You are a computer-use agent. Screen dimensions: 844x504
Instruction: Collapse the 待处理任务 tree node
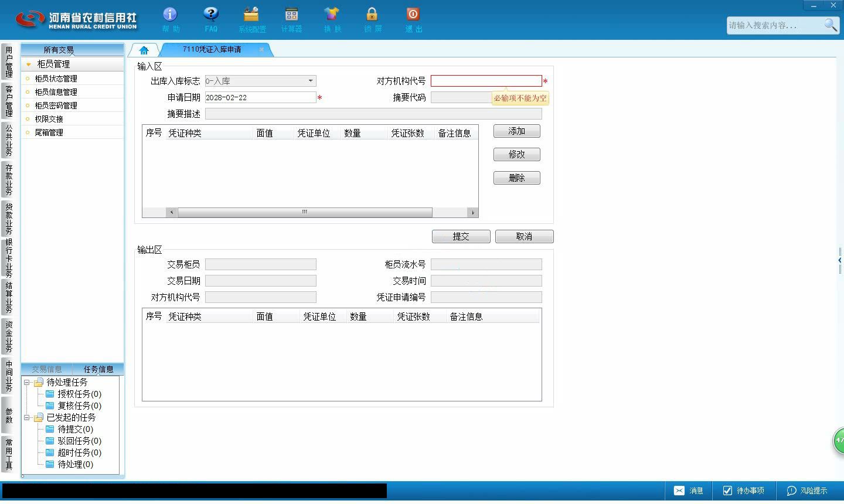(27, 382)
